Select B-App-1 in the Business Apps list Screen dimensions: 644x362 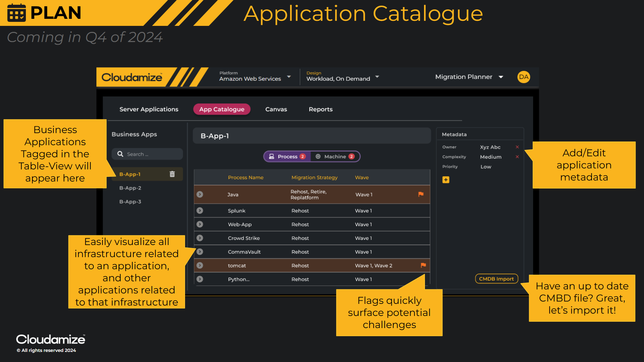pyautogui.click(x=147, y=174)
